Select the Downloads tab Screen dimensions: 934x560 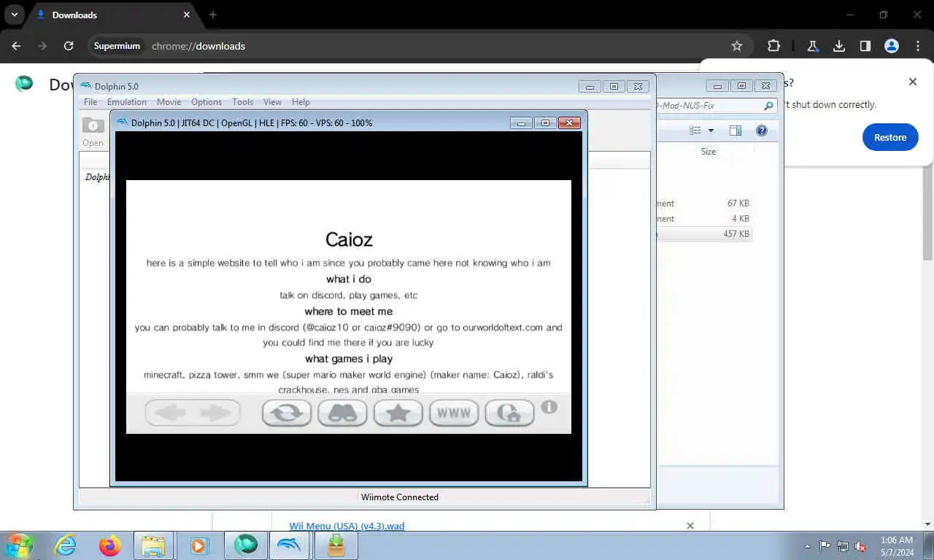(x=113, y=15)
